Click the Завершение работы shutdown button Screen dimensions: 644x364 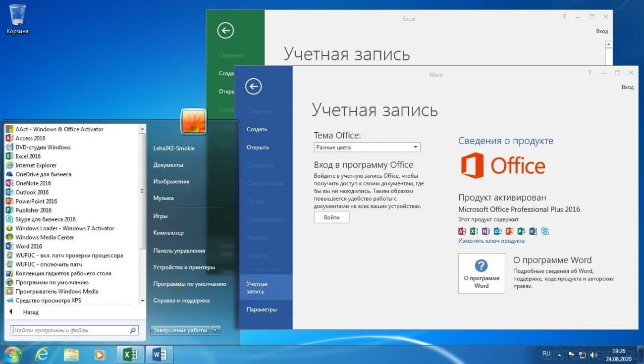point(180,330)
